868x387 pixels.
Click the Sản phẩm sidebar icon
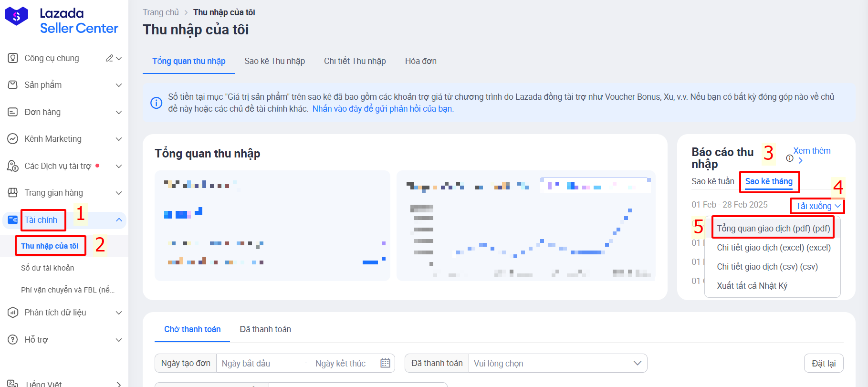tap(13, 85)
